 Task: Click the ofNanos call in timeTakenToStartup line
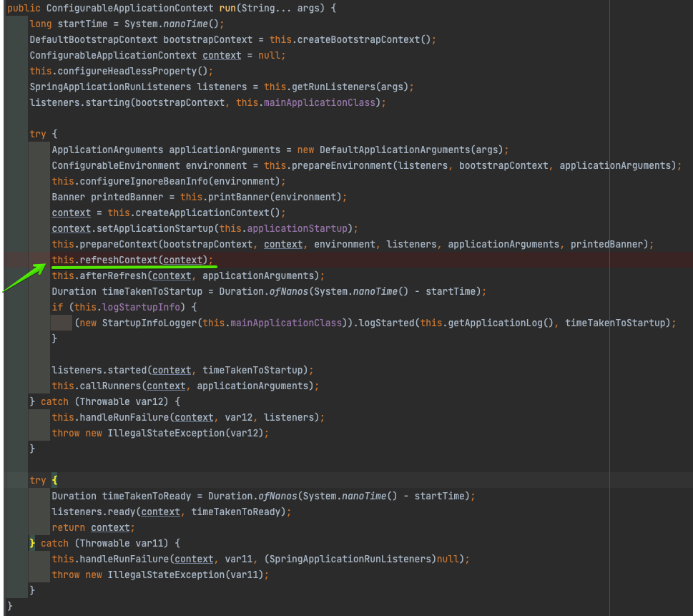point(289,291)
